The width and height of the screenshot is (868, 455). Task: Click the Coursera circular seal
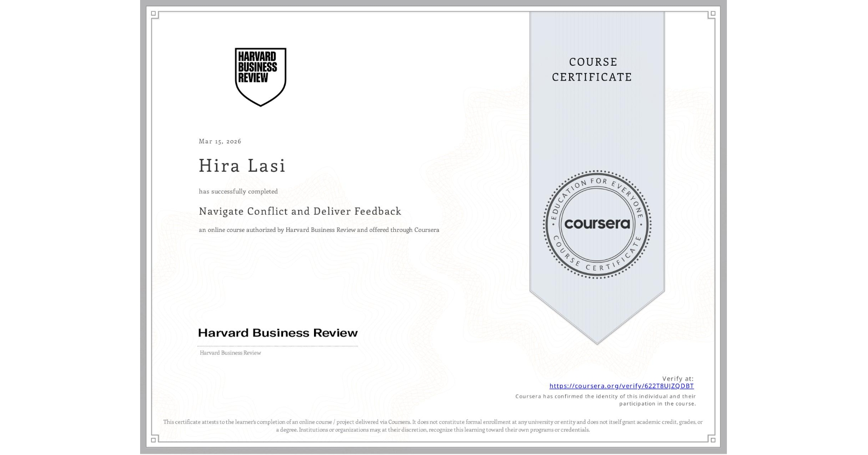click(x=597, y=225)
